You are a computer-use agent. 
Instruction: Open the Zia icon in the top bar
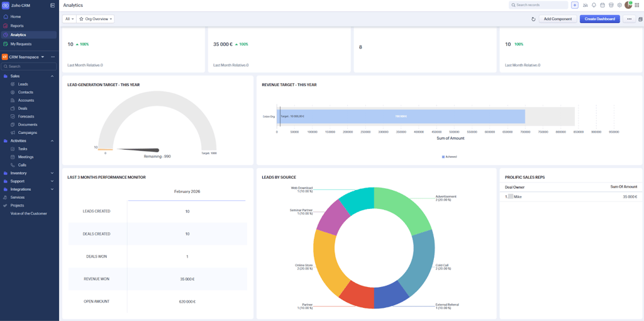point(585,5)
